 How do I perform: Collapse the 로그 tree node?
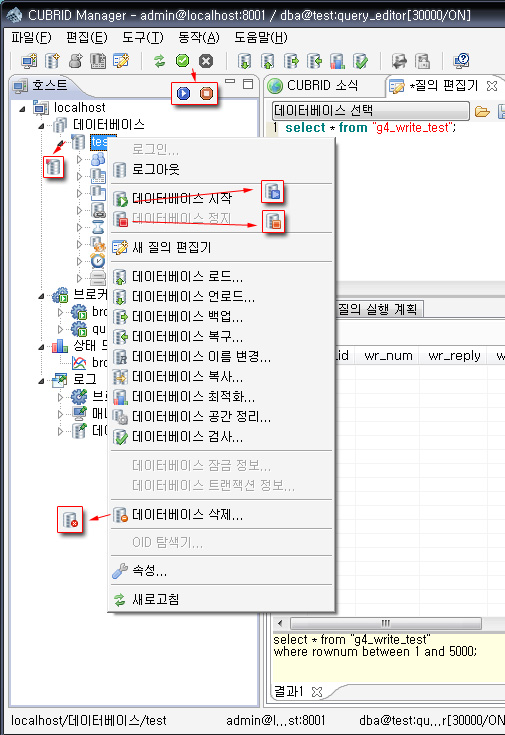point(41,381)
